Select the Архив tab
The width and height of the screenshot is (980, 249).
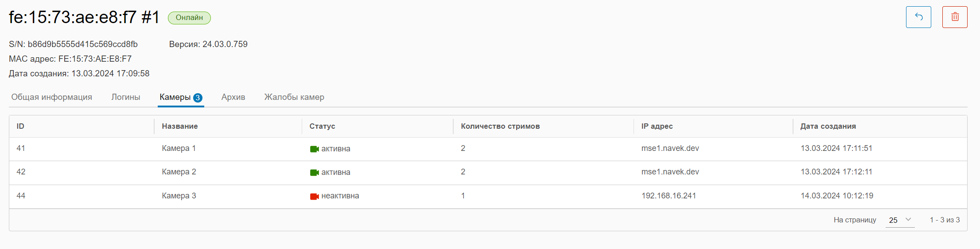click(x=233, y=97)
